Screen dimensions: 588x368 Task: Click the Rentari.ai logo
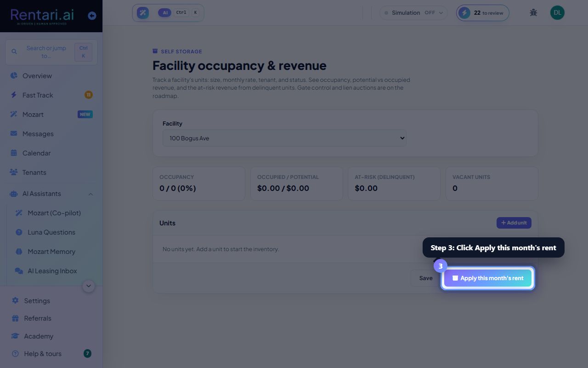(x=42, y=16)
